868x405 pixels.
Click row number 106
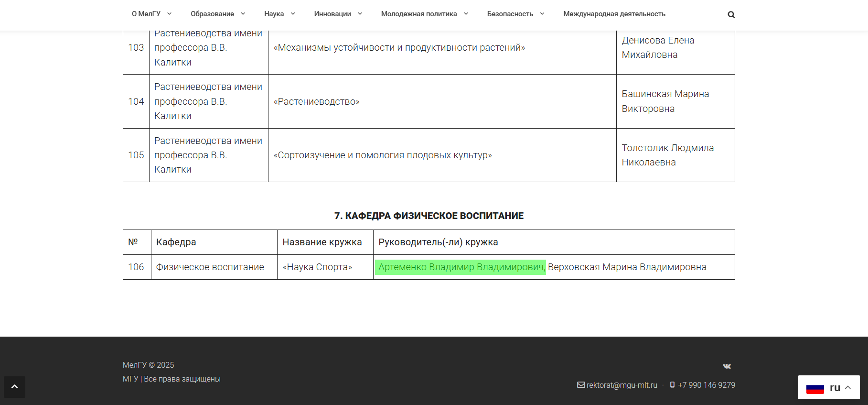(136, 267)
